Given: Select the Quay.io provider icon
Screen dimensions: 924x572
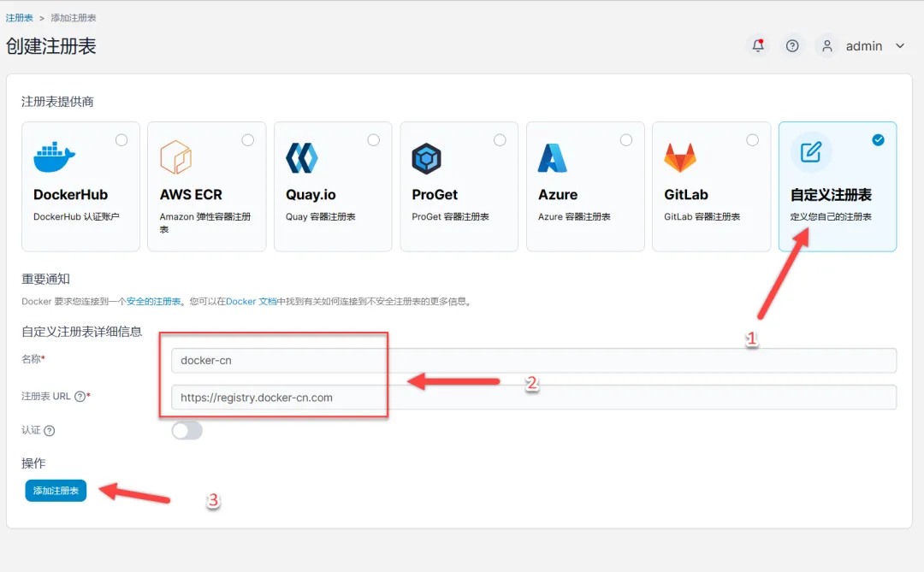Looking at the screenshot, I should pyautogui.click(x=300, y=158).
